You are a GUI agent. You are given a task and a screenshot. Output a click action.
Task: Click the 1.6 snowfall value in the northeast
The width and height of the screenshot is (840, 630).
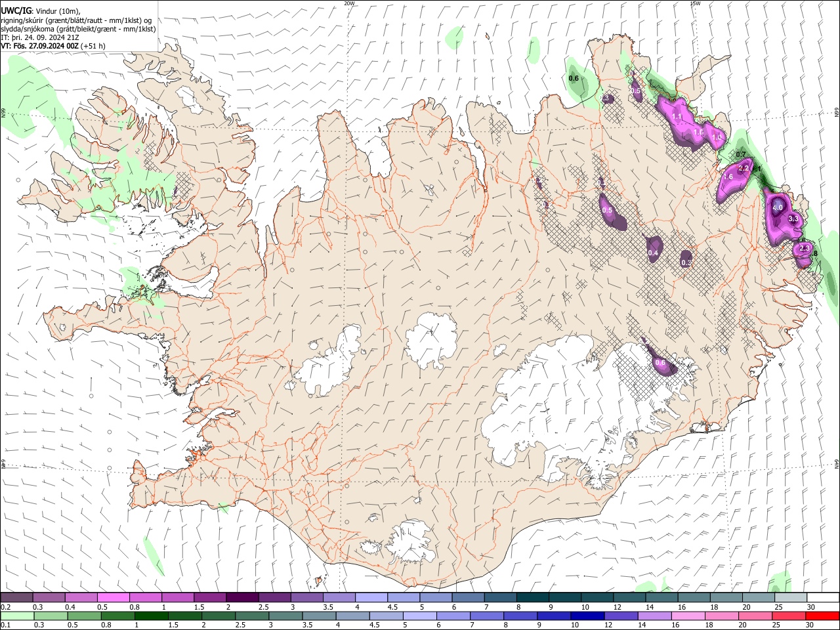click(x=728, y=177)
